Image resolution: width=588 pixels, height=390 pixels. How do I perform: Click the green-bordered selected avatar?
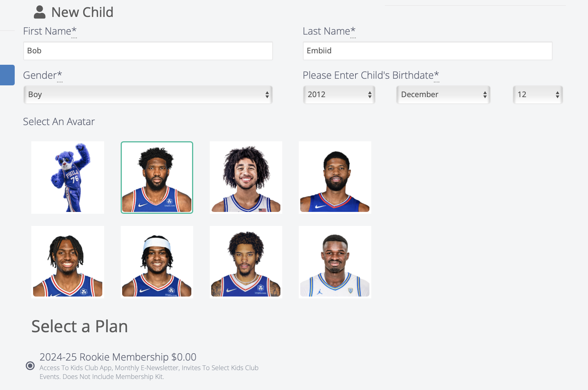(x=157, y=177)
